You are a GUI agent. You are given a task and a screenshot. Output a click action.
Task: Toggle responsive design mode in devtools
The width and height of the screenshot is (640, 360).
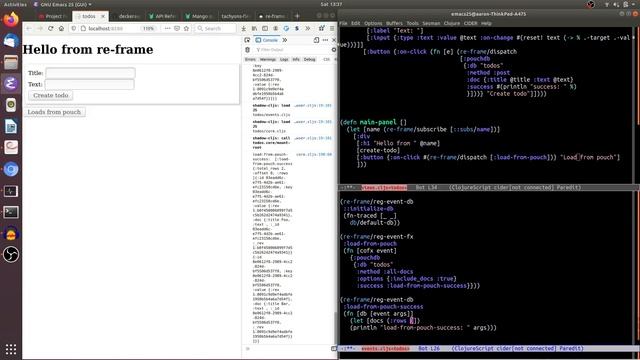click(x=316, y=40)
